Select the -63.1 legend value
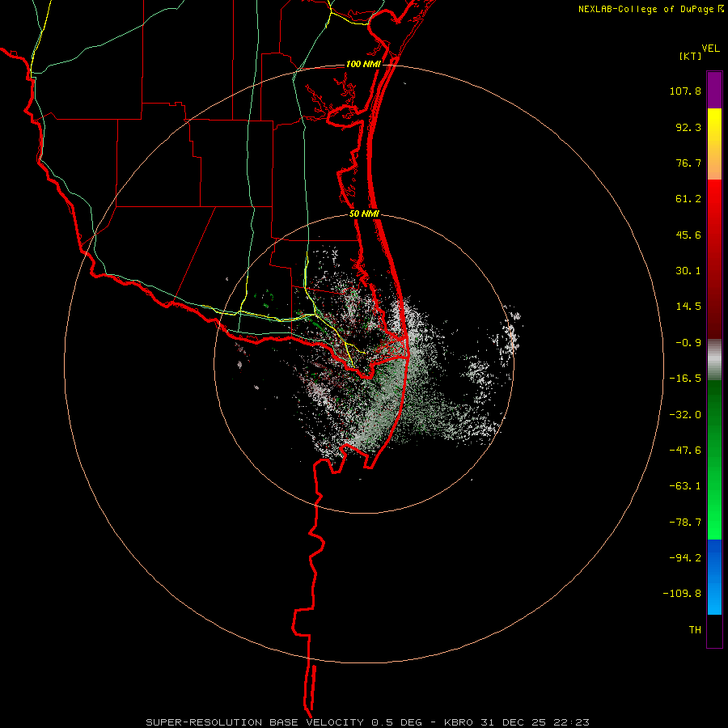Screen dimensions: 728x728 coord(685,486)
